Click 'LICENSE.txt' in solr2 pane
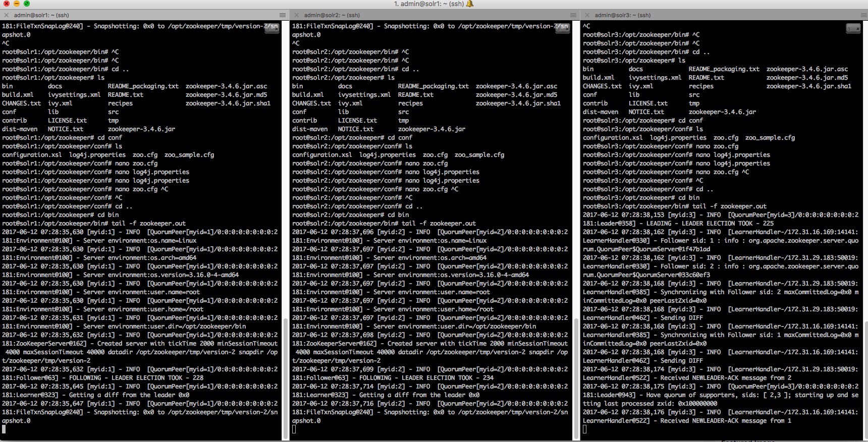Viewport: 868px width, 442px height. [x=357, y=121]
